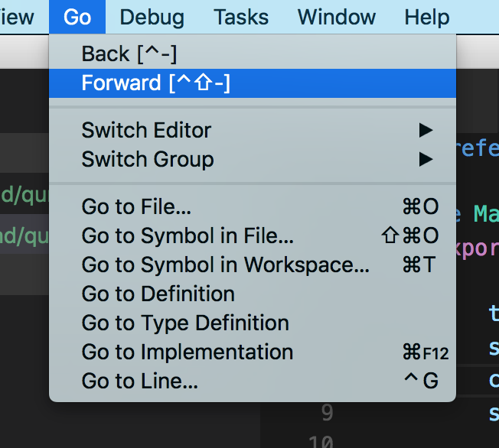
Task: Choose Go to File… entry
Action: 137,206
